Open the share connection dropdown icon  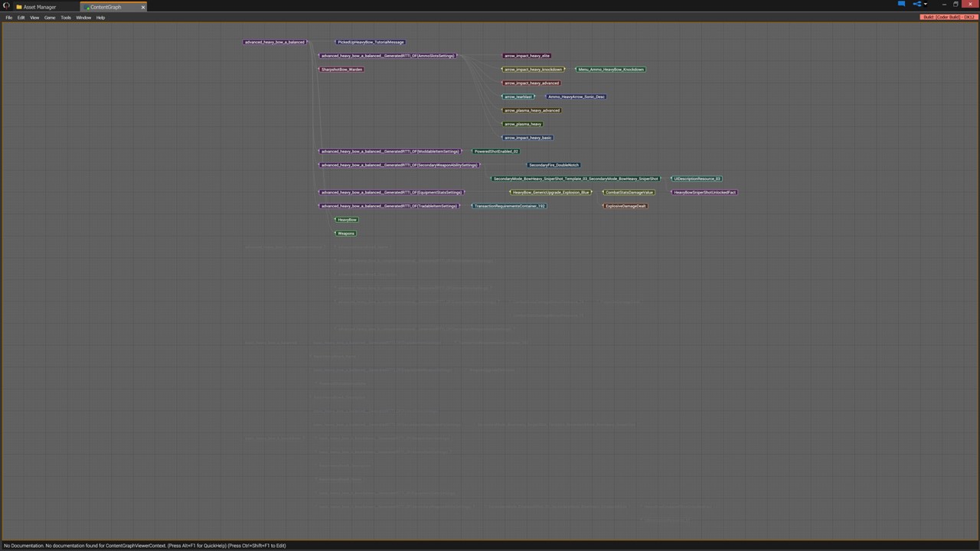(x=920, y=4)
